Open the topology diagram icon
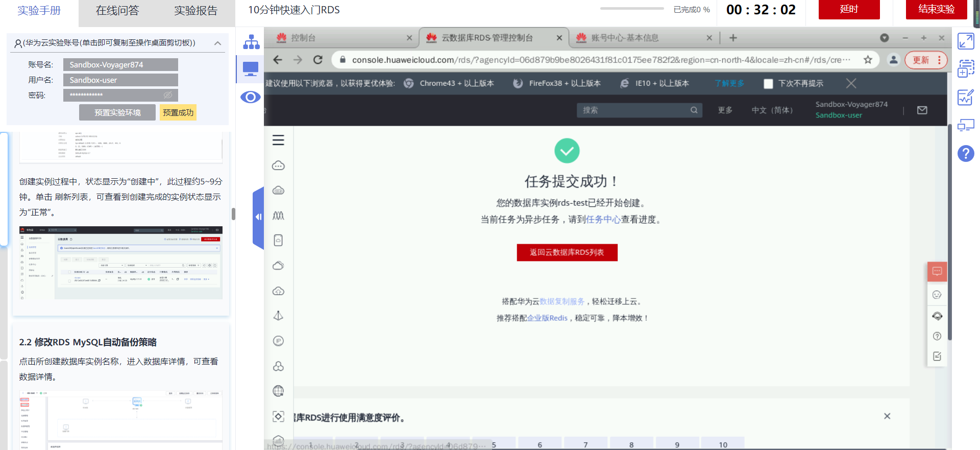 tap(251, 42)
